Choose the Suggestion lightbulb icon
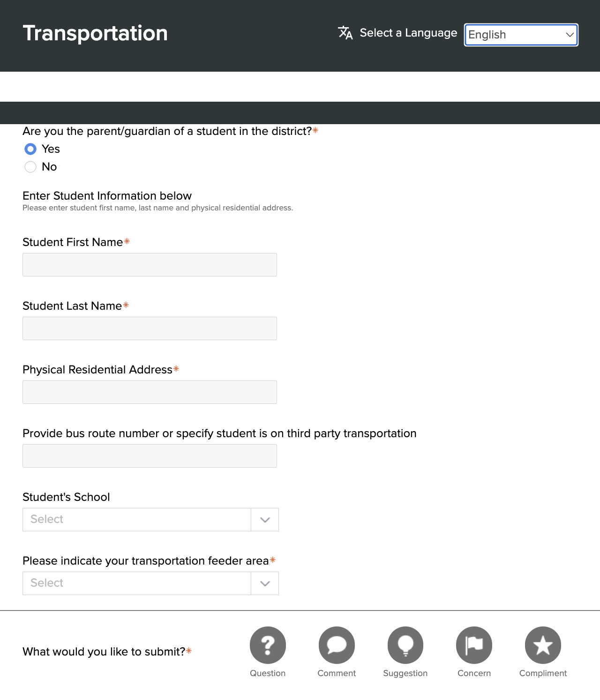The height and width of the screenshot is (700, 600). [x=405, y=645]
